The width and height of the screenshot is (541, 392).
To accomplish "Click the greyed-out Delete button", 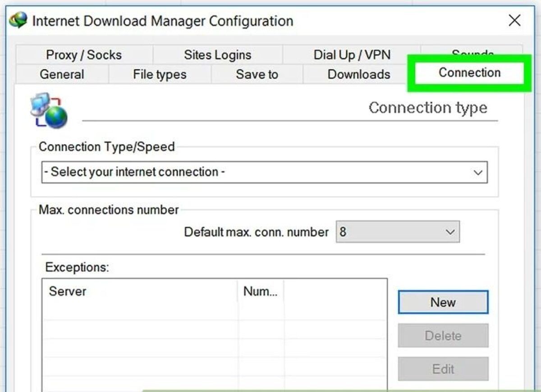I will click(x=443, y=336).
